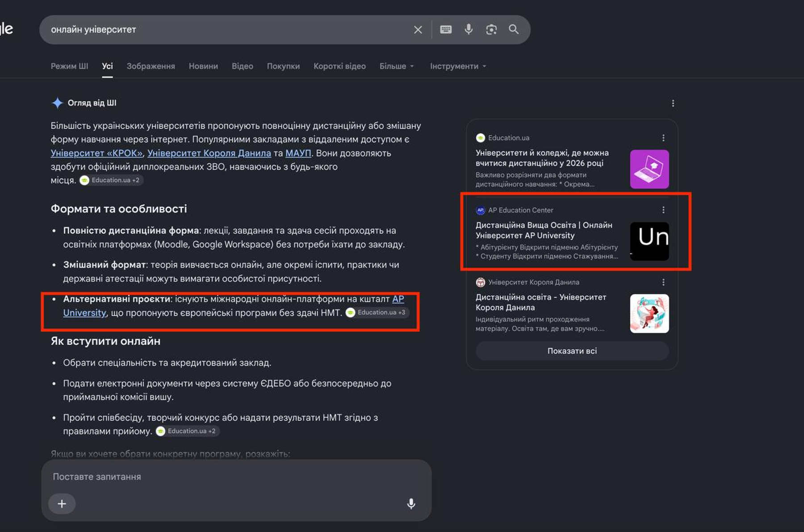This screenshot has width=804, height=532.
Task: Tap the microphone in the question box
Action: coord(411,504)
